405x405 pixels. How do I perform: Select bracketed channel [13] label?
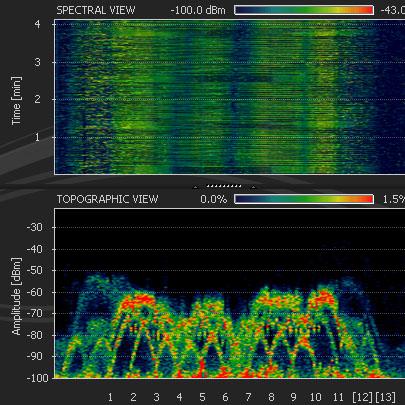pos(385,397)
